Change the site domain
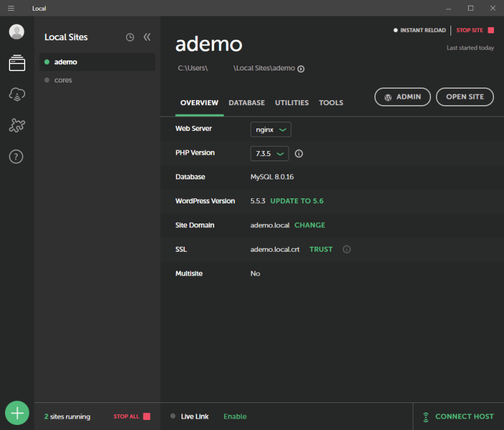Screen dimensions: 504x430 point(310,225)
